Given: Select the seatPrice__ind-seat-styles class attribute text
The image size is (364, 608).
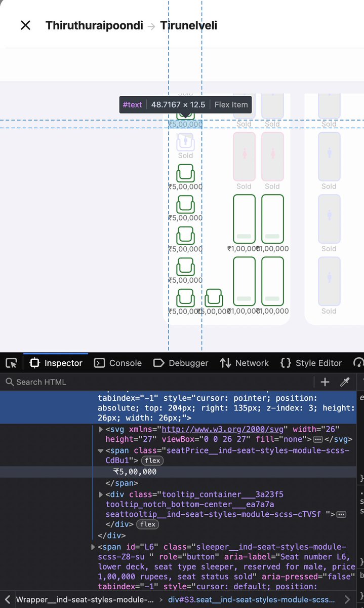Looking at the screenshot, I should tap(228, 455).
